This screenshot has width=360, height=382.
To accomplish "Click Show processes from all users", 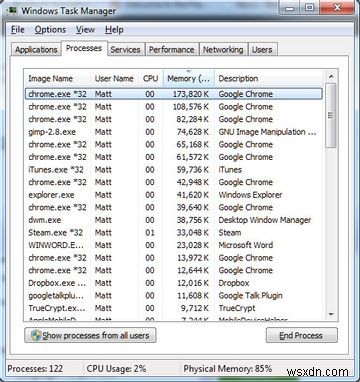I will coord(90,335).
